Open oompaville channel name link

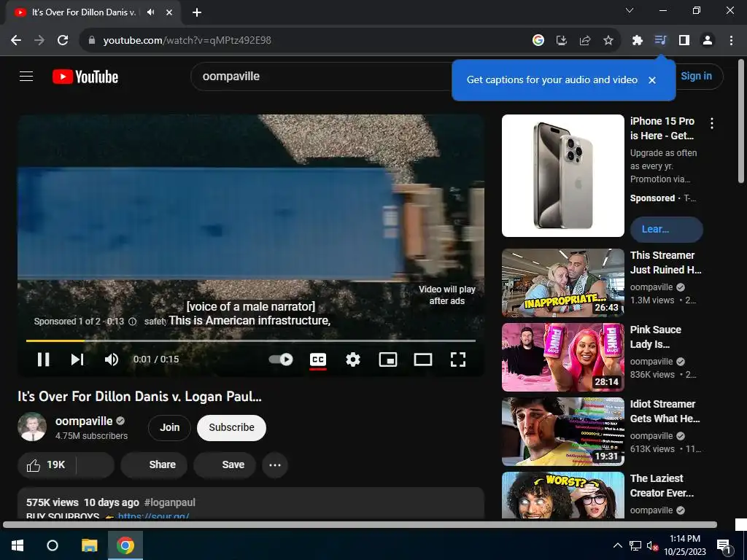point(84,421)
